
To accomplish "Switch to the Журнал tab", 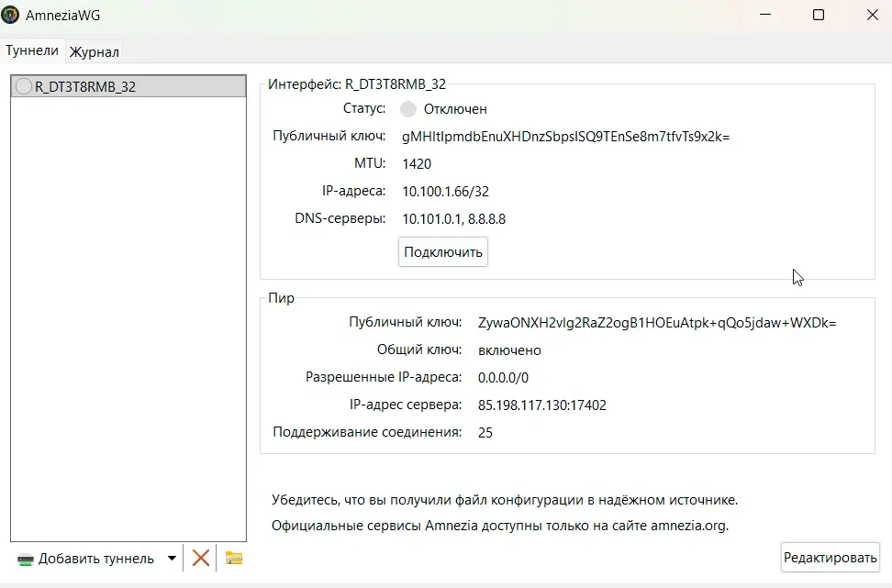I will [x=94, y=51].
